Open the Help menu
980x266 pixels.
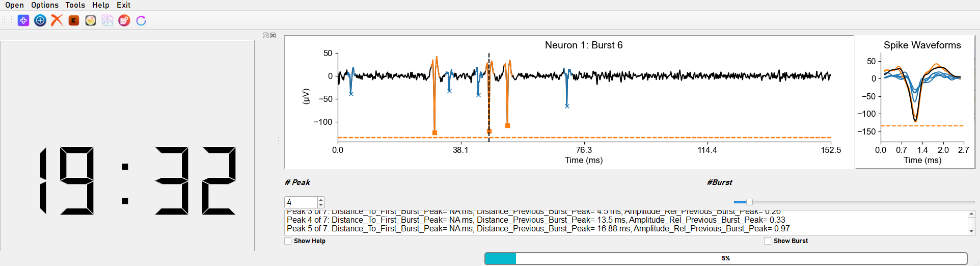101,5
